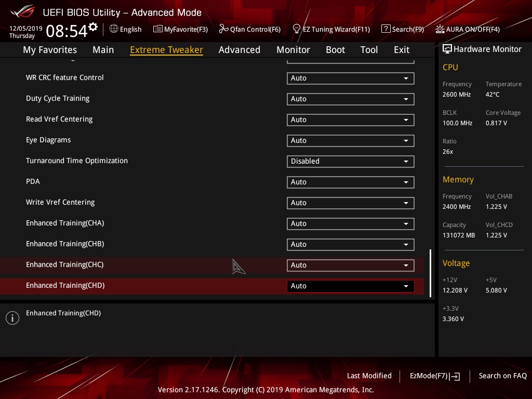Open Enhanced Training(CHA) dropdown
Viewport: 532px width, 399px height.
coord(351,223)
